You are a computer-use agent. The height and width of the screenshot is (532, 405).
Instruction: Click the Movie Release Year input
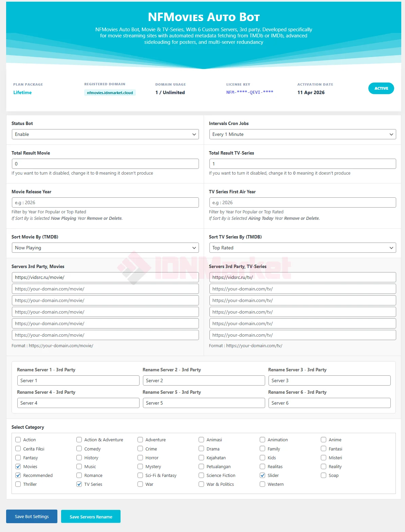point(105,202)
